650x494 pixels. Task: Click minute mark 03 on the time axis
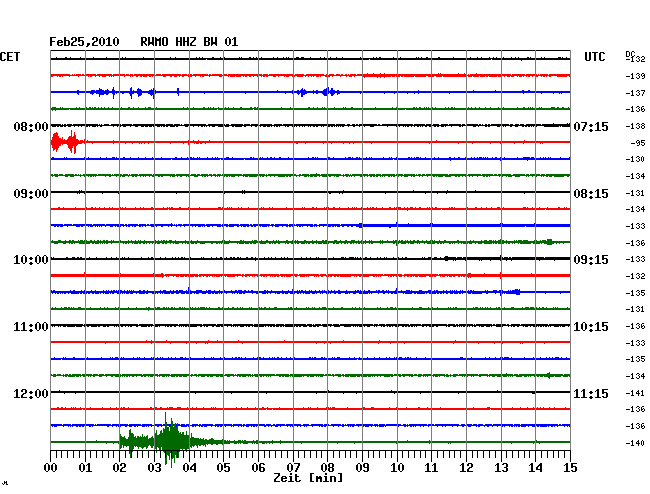point(154,468)
